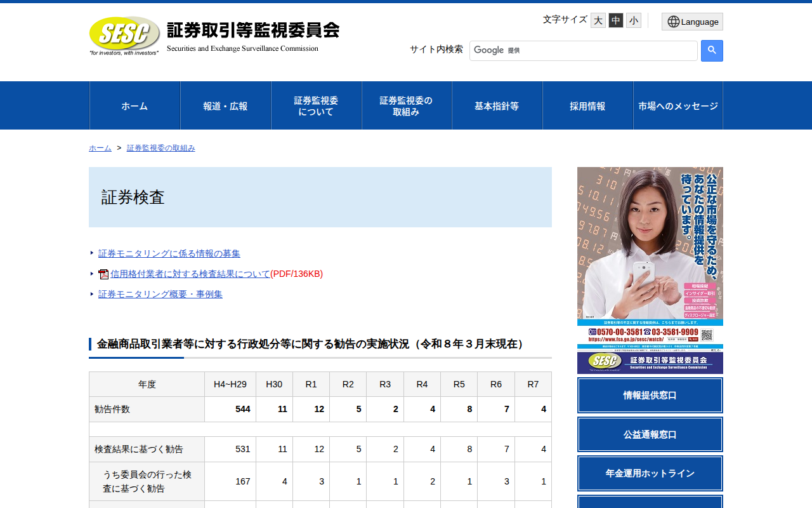
Task: Click the 544 total cell
Action: [x=230, y=410]
